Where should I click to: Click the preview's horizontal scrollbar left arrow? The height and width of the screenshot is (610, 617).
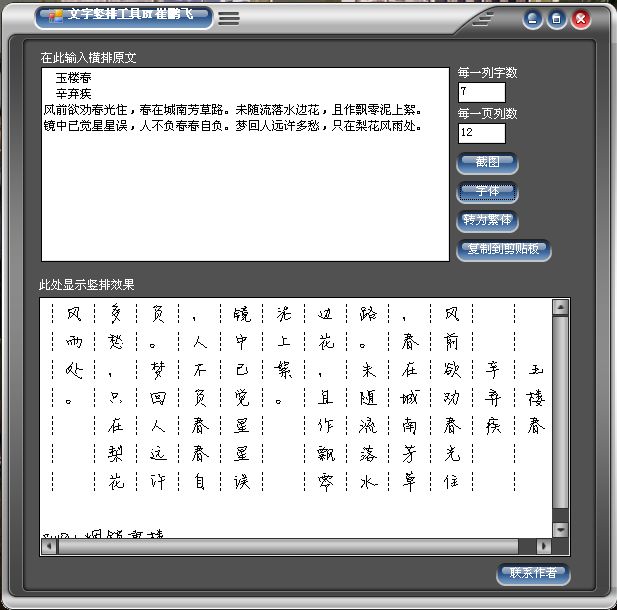click(x=50, y=546)
